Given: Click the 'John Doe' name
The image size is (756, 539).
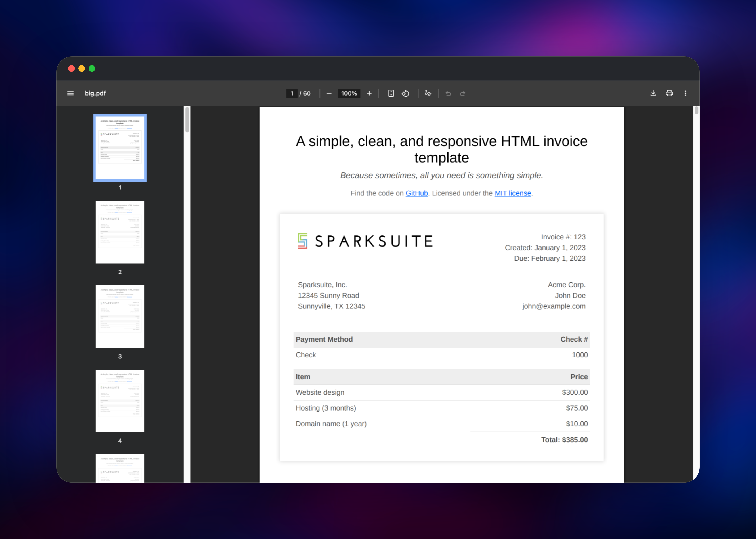Looking at the screenshot, I should coord(570,295).
